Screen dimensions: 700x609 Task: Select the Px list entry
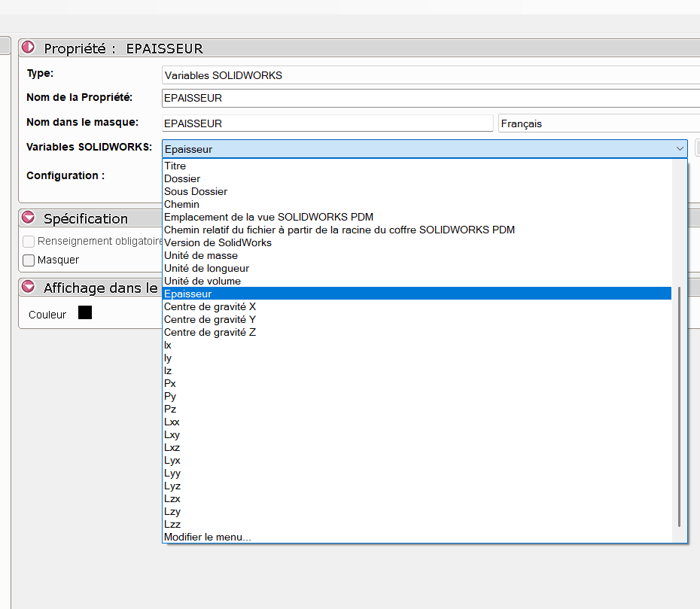(x=417, y=383)
